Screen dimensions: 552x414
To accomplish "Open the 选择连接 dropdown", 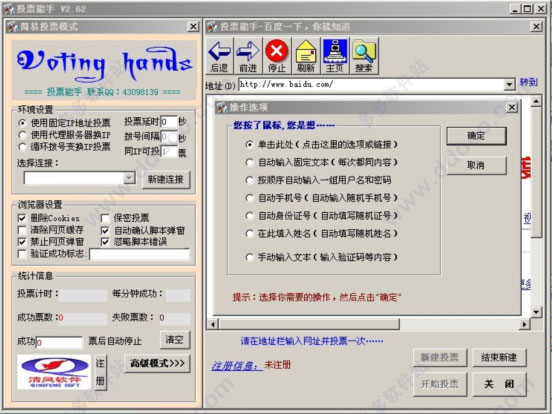I will point(129,178).
